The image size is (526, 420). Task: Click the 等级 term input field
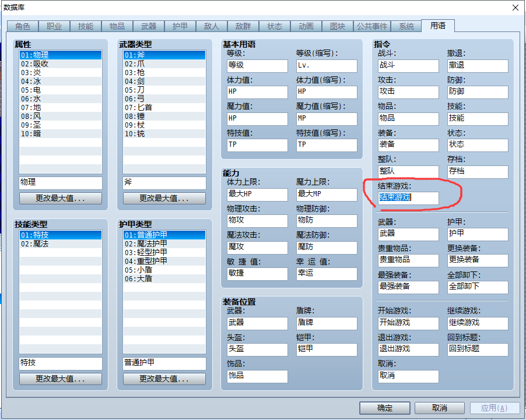click(257, 66)
